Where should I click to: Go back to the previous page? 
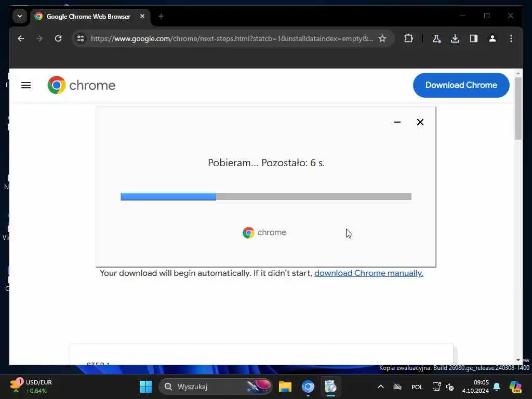21,38
